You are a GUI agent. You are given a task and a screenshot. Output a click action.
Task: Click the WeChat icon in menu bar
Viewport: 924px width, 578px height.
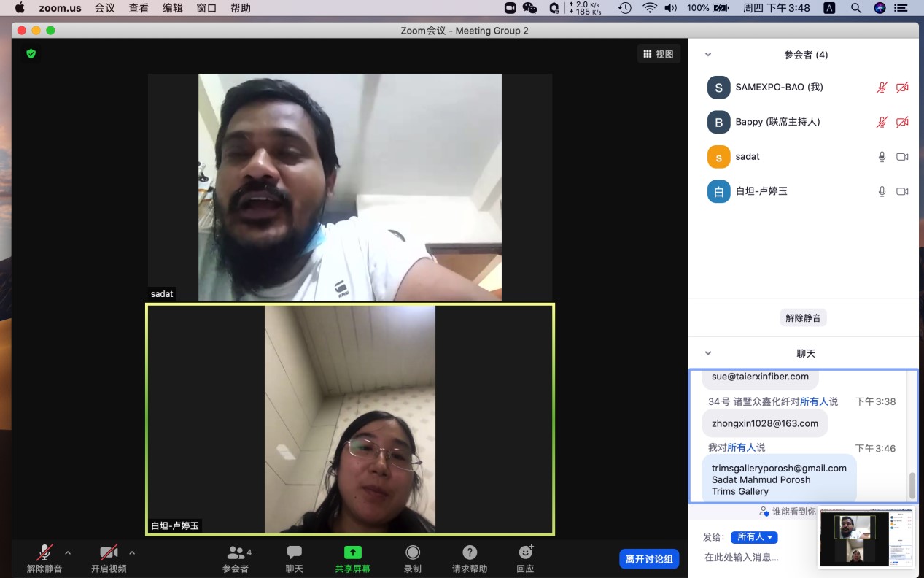click(x=530, y=8)
